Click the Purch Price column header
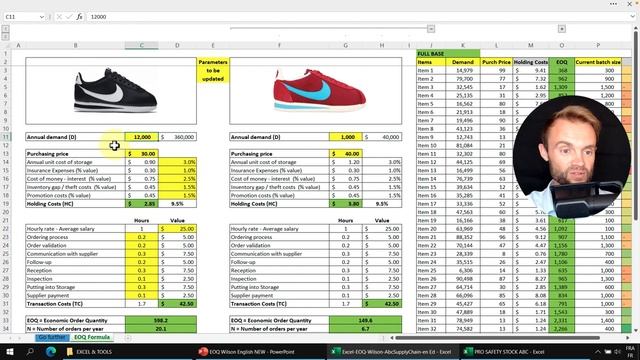640x360 pixels. click(496, 62)
